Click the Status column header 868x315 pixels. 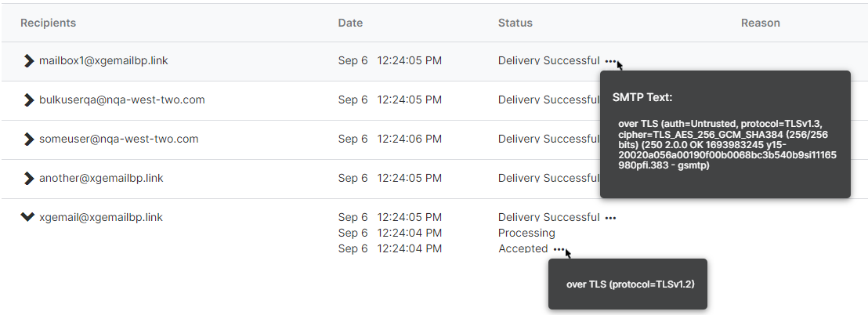515,23
